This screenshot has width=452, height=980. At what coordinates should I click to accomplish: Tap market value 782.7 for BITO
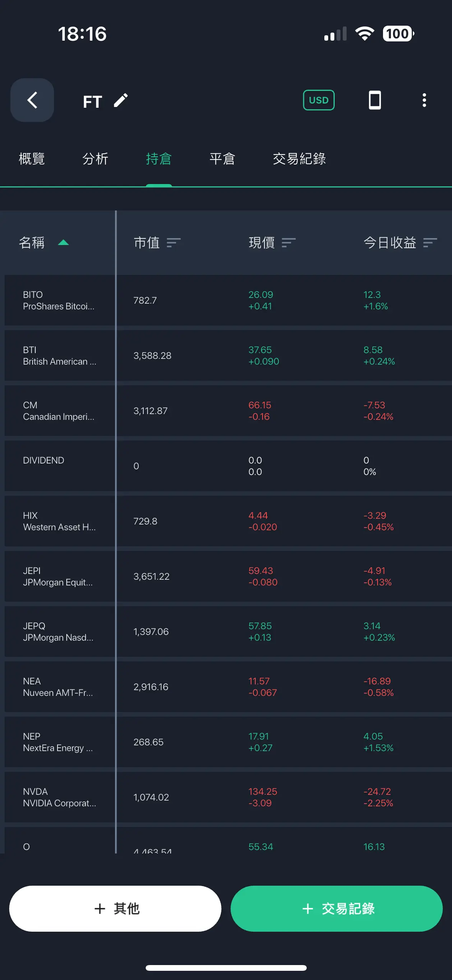point(145,300)
